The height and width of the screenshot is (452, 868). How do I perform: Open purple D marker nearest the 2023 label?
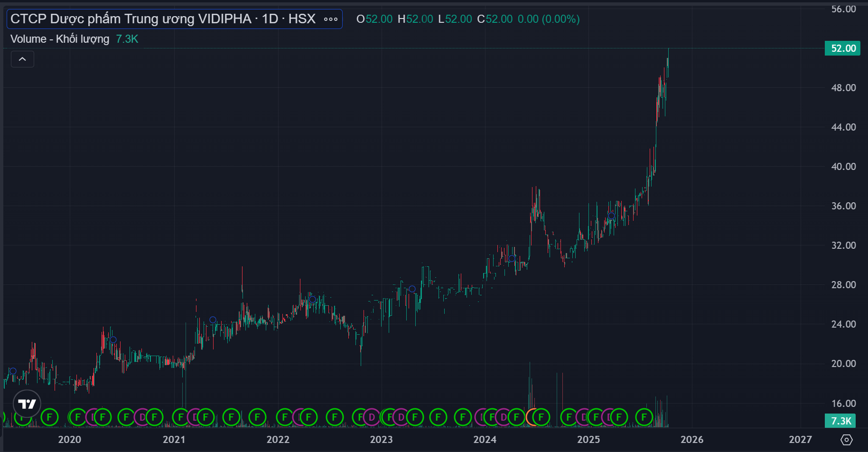[x=372, y=417]
